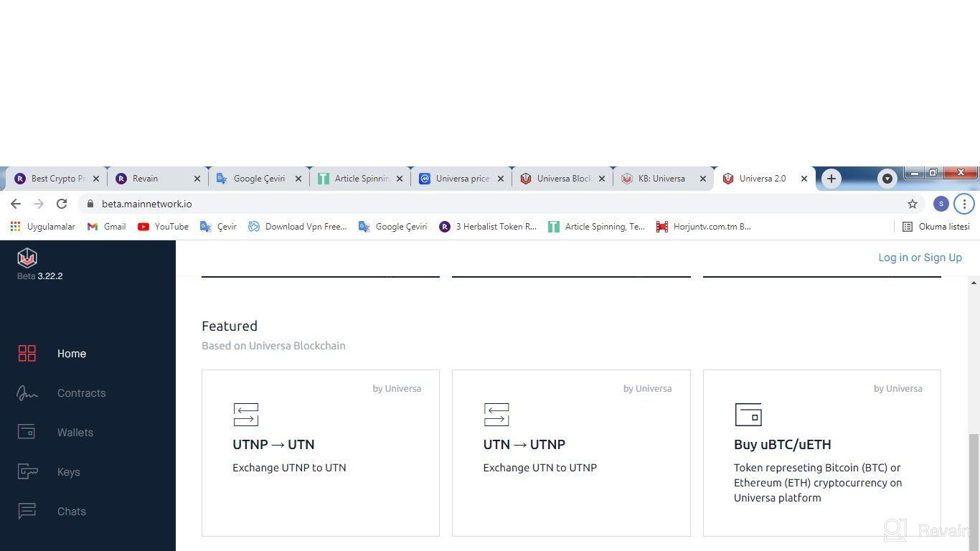The width and height of the screenshot is (980, 551).
Task: Open the Çevir bookmark
Action: 218,227
